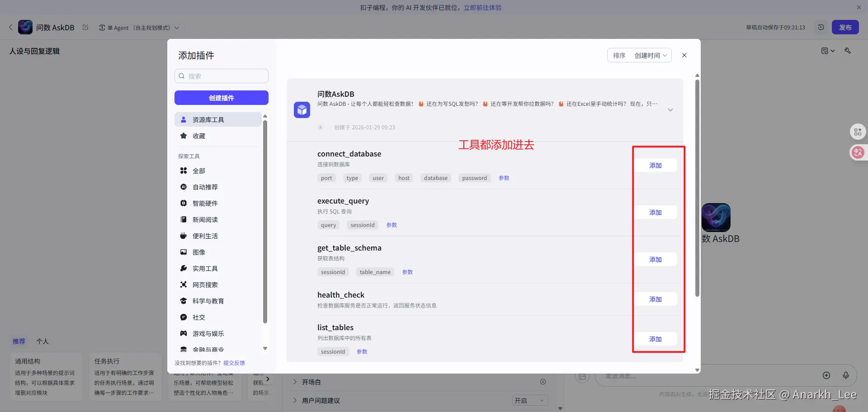Select 全部 category in explore tools
Viewport: 868px width, 412px height.
point(218,171)
